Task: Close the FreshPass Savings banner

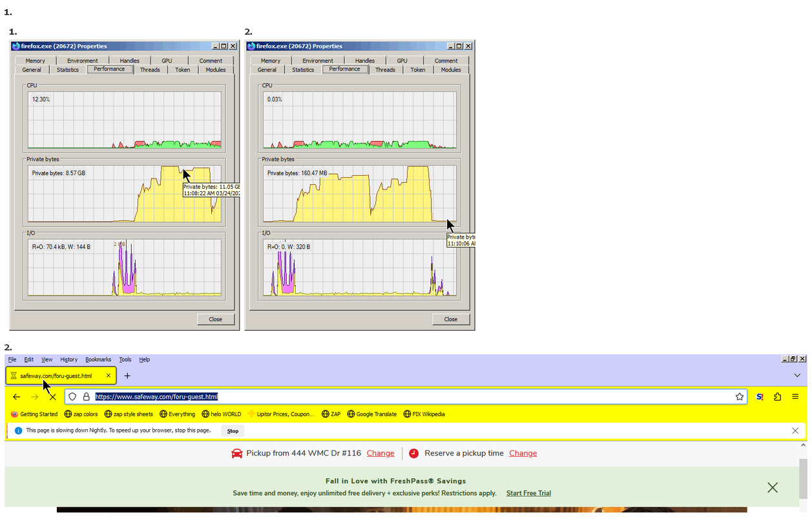Action: (773, 487)
